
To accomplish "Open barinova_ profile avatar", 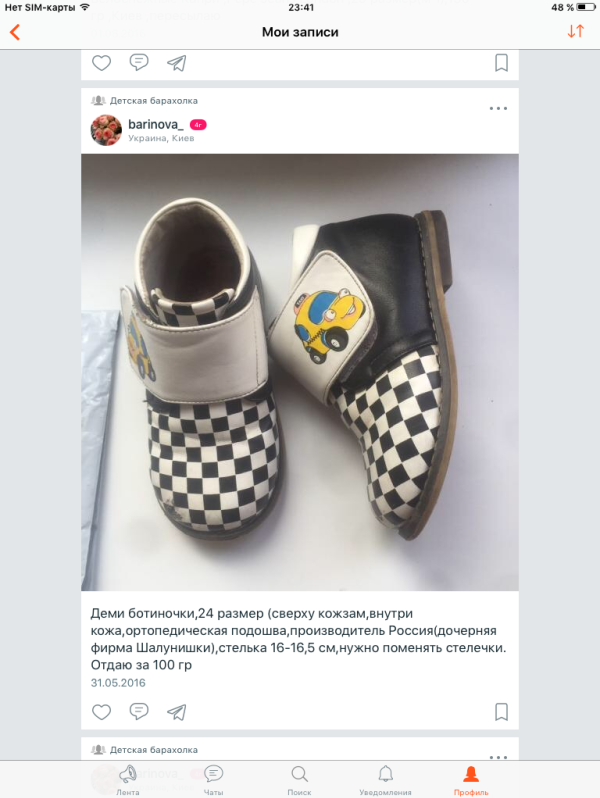I will (x=106, y=129).
